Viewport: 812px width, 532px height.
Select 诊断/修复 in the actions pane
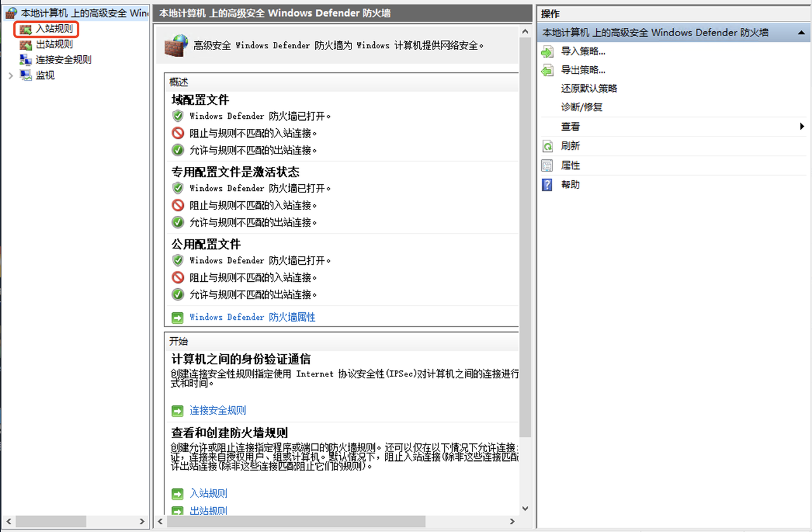click(x=582, y=108)
